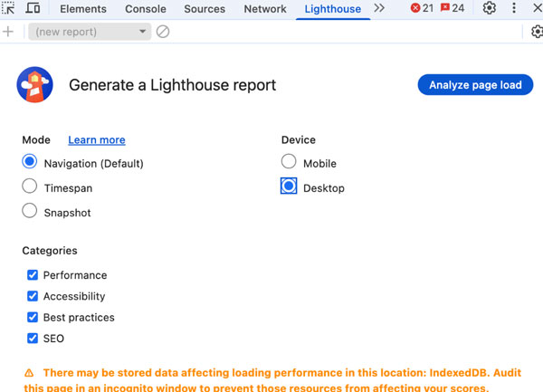This screenshot has width=543, height=392.
Task: Uncheck the Performance category
Action: coord(33,275)
